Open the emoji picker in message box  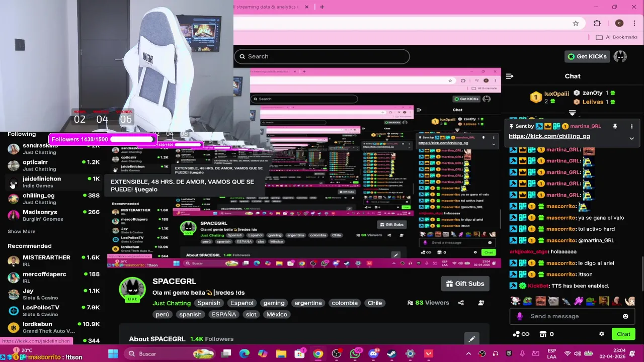coord(625,316)
